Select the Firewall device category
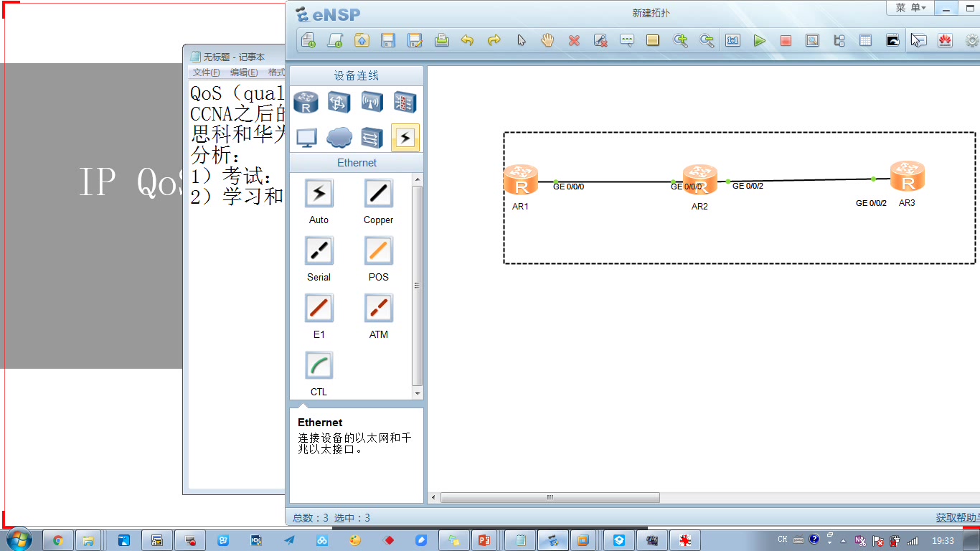Viewport: 980px width, 551px height. pos(405,103)
